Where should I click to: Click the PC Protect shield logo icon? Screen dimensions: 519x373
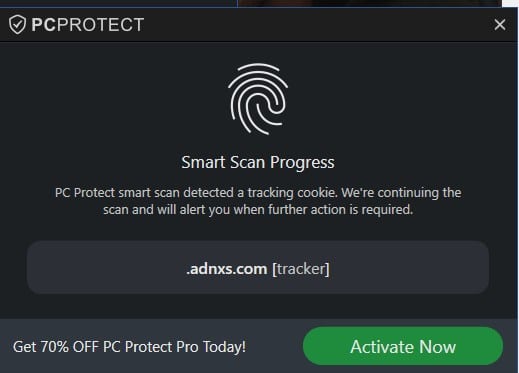point(17,25)
